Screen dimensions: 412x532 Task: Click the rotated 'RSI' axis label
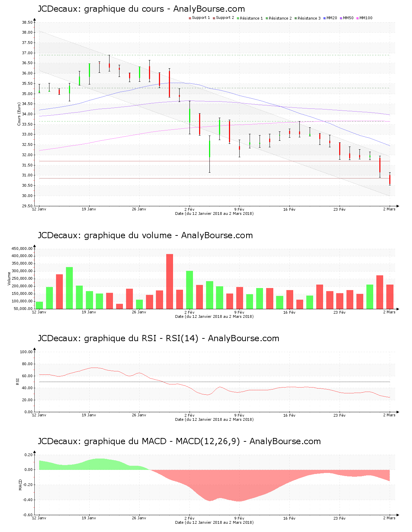point(18,382)
